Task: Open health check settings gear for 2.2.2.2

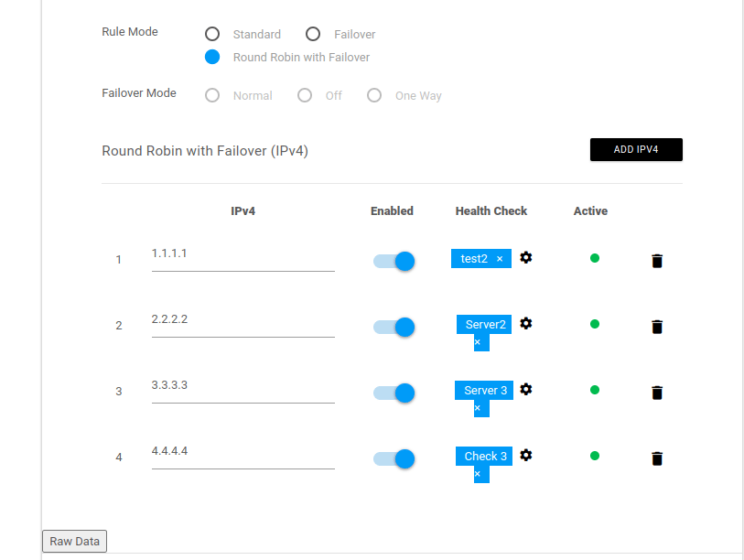Action: pos(525,324)
